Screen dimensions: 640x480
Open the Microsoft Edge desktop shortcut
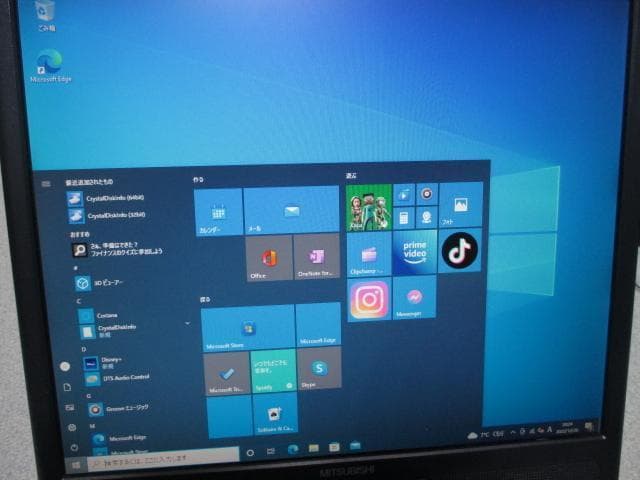50,66
